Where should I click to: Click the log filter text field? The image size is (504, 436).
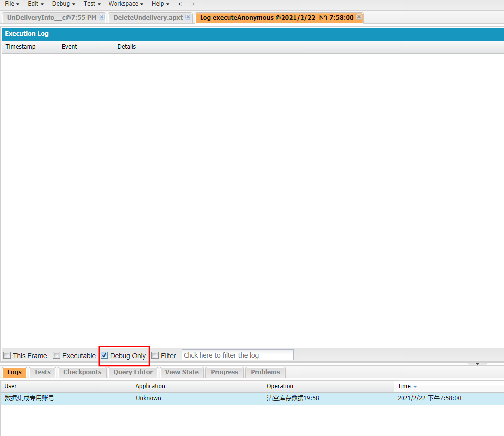237,355
